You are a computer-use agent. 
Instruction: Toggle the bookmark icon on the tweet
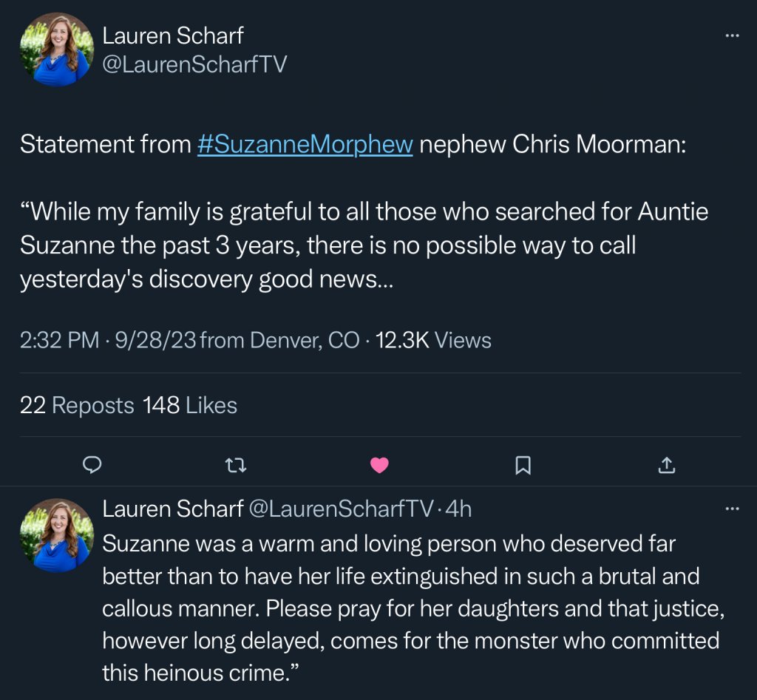pyautogui.click(x=523, y=464)
